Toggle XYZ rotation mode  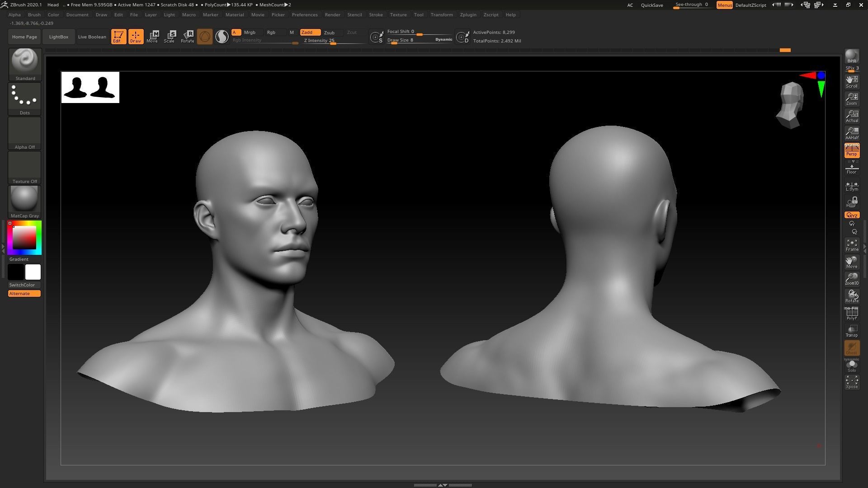[852, 215]
